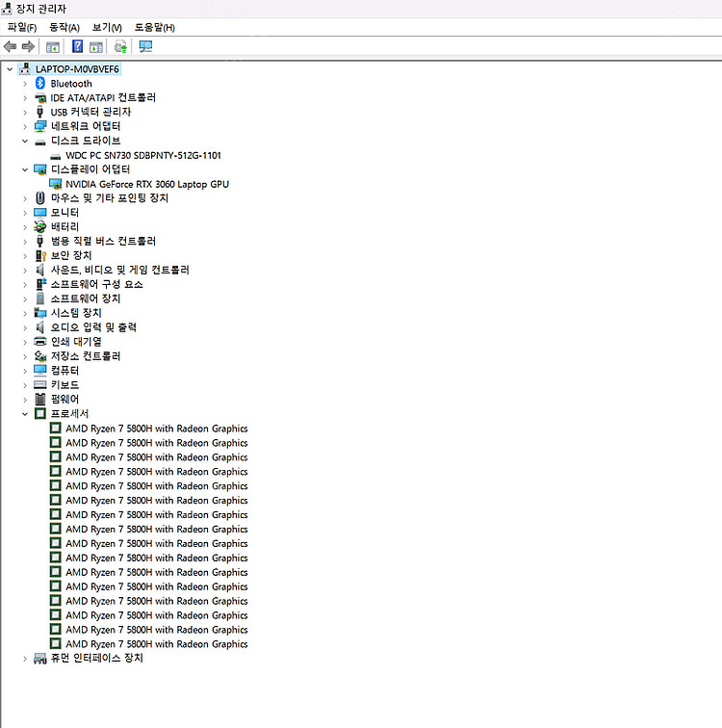The width and height of the screenshot is (722, 728).
Task: Select the 모니터 label
Action: (64, 213)
